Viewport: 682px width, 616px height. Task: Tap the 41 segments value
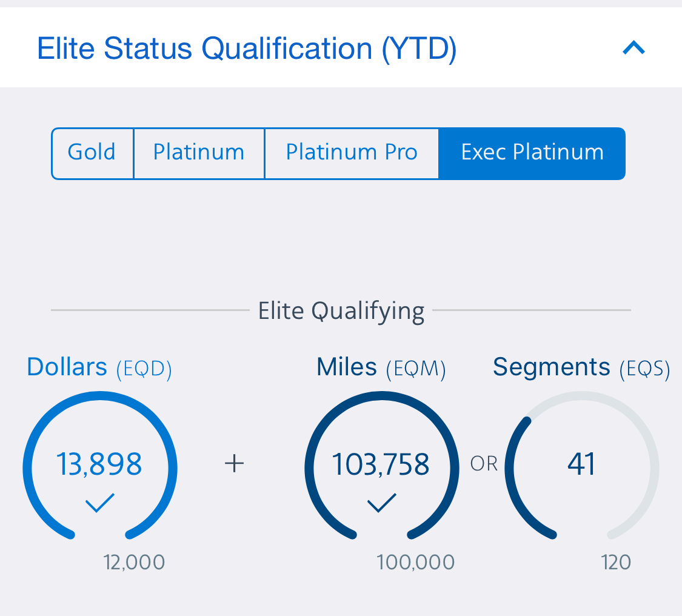(581, 464)
